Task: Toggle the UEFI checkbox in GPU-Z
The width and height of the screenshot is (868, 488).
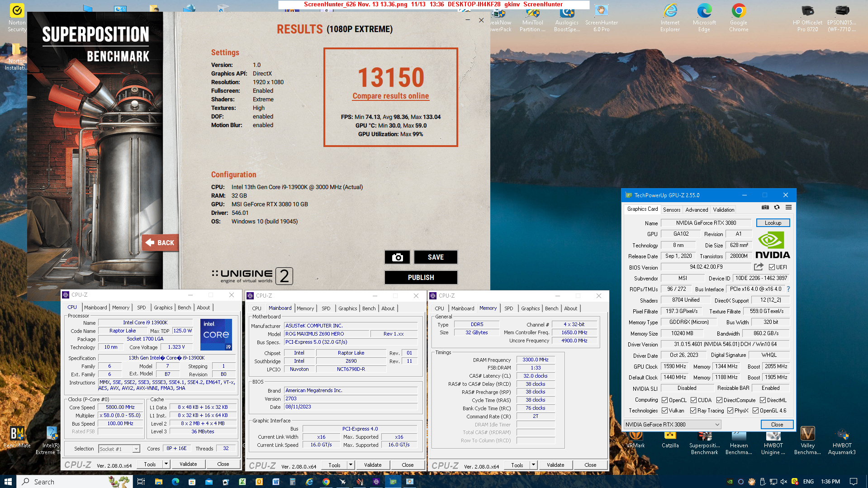Action: (772, 267)
